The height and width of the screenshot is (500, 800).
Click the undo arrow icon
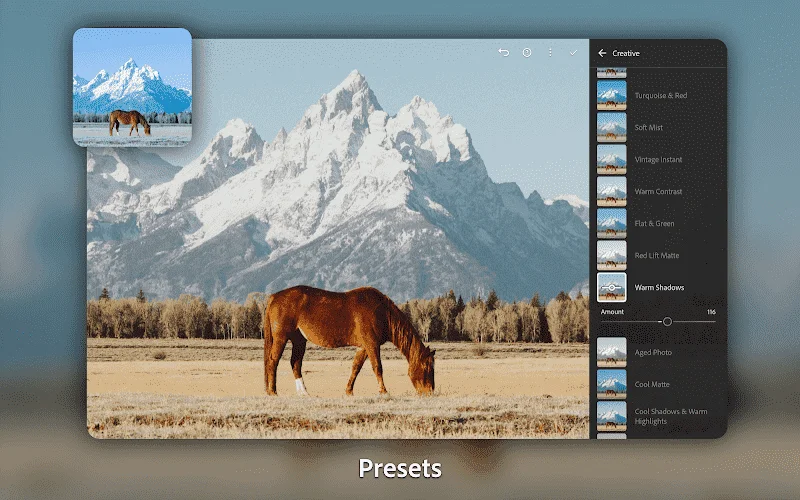tap(504, 53)
